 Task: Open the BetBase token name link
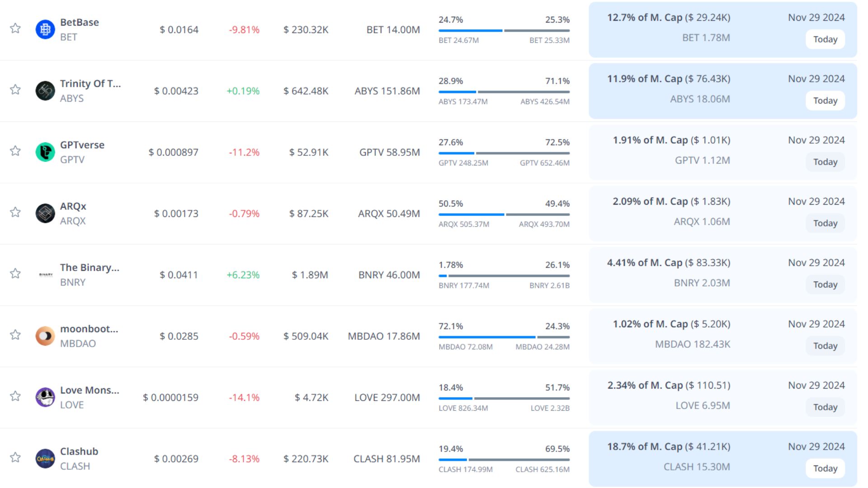tap(80, 22)
